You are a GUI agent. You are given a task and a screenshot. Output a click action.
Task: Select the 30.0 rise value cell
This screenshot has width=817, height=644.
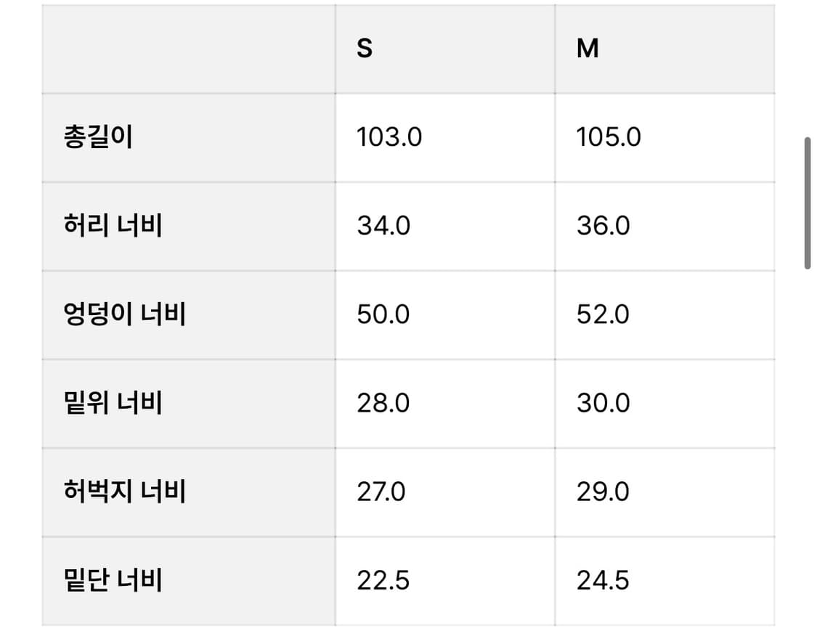click(664, 403)
